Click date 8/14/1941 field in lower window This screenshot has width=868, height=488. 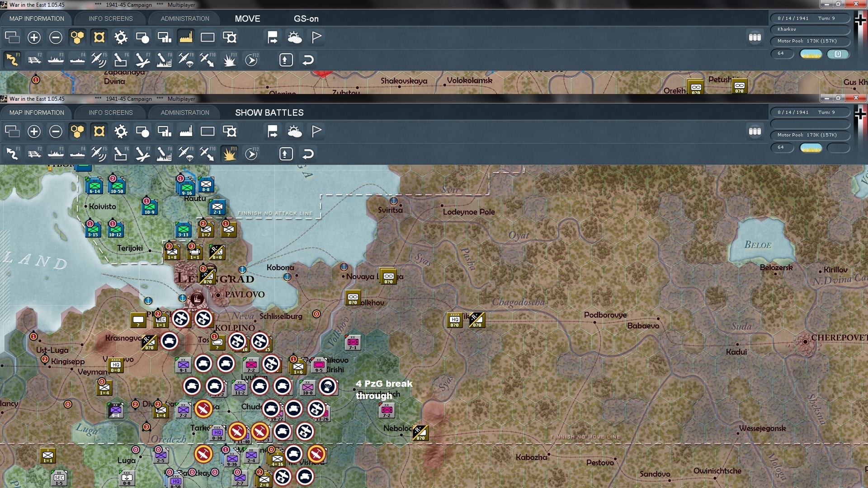tap(810, 112)
